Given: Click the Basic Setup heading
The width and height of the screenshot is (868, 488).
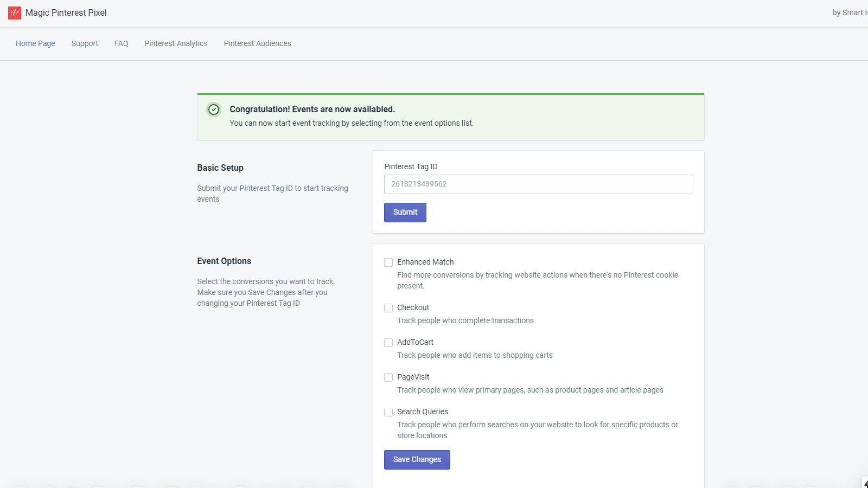Looking at the screenshot, I should pos(220,168).
